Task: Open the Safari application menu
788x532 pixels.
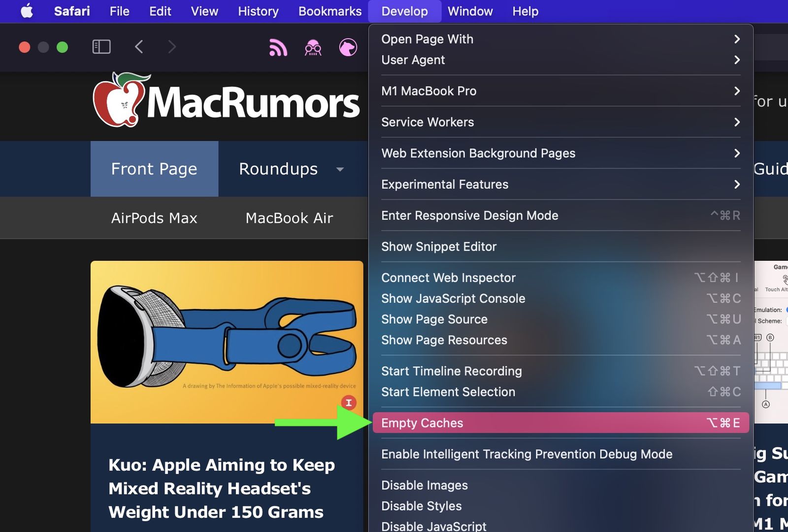Action: (x=72, y=11)
